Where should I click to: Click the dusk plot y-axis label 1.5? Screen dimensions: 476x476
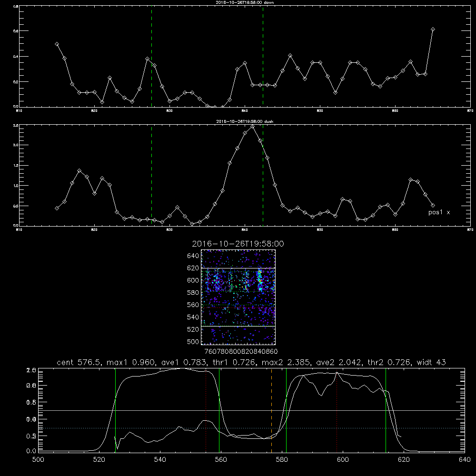coord(16,166)
